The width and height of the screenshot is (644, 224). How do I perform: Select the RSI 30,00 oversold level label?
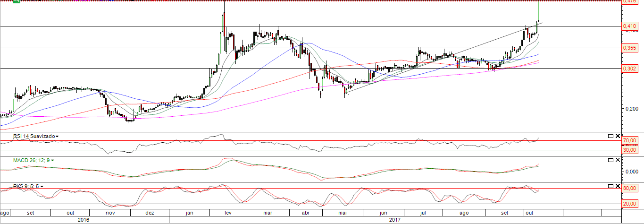click(630, 150)
